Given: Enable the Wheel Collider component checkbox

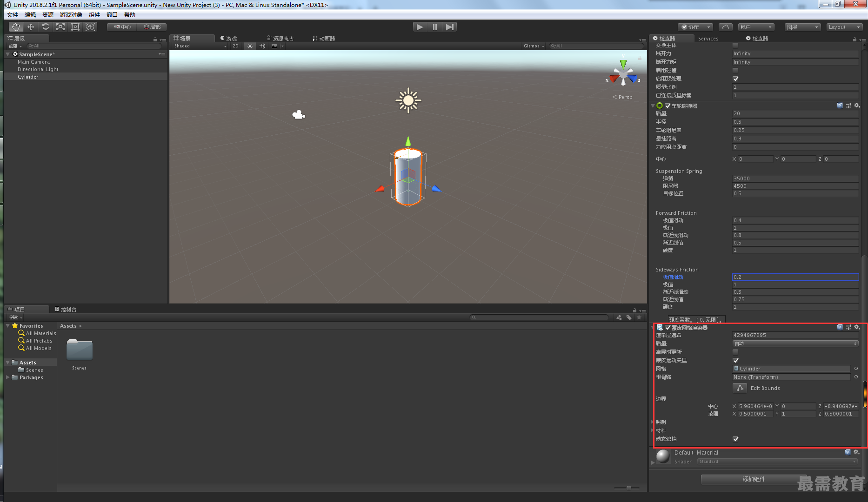Looking at the screenshot, I should [x=668, y=106].
